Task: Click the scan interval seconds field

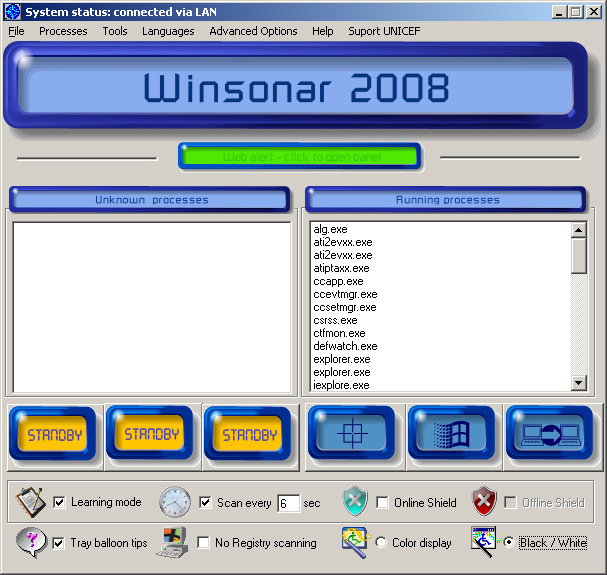Action: click(x=288, y=503)
